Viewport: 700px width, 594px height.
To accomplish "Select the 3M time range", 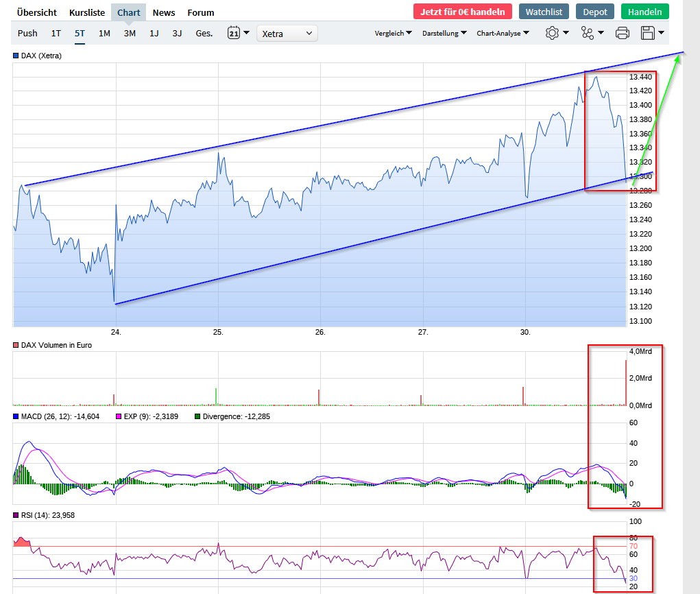I will tap(130, 33).
